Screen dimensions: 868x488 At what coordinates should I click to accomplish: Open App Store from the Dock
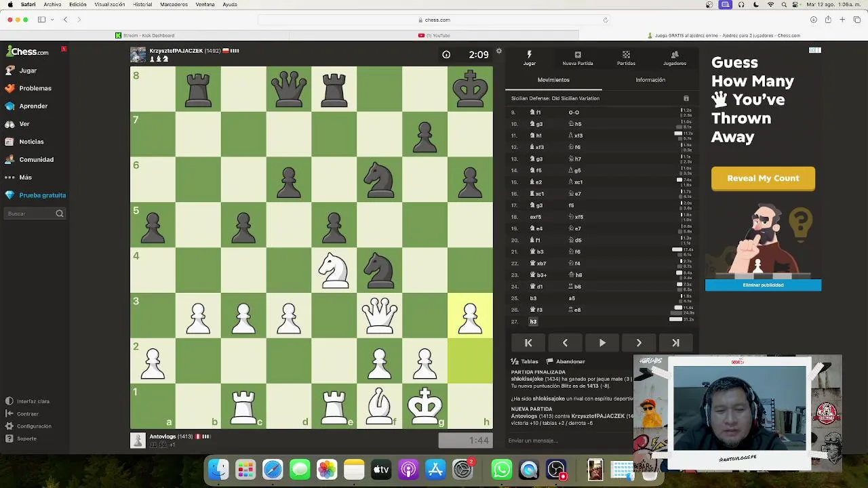coord(435,469)
